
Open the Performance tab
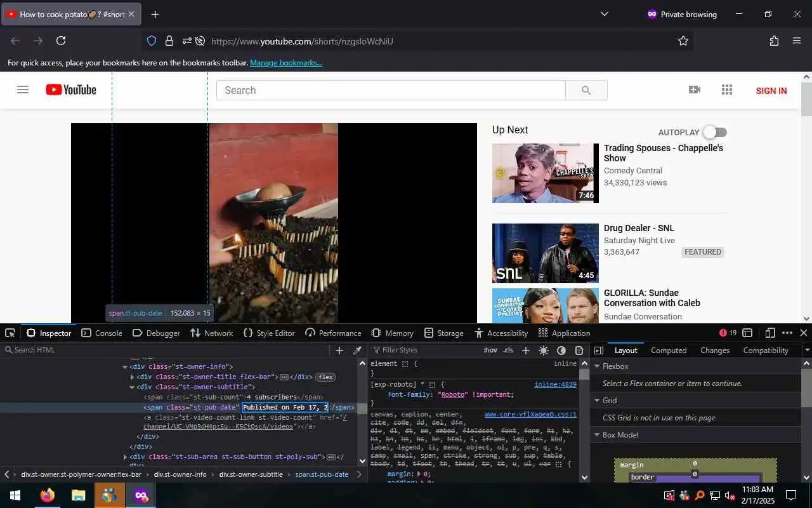(333, 333)
